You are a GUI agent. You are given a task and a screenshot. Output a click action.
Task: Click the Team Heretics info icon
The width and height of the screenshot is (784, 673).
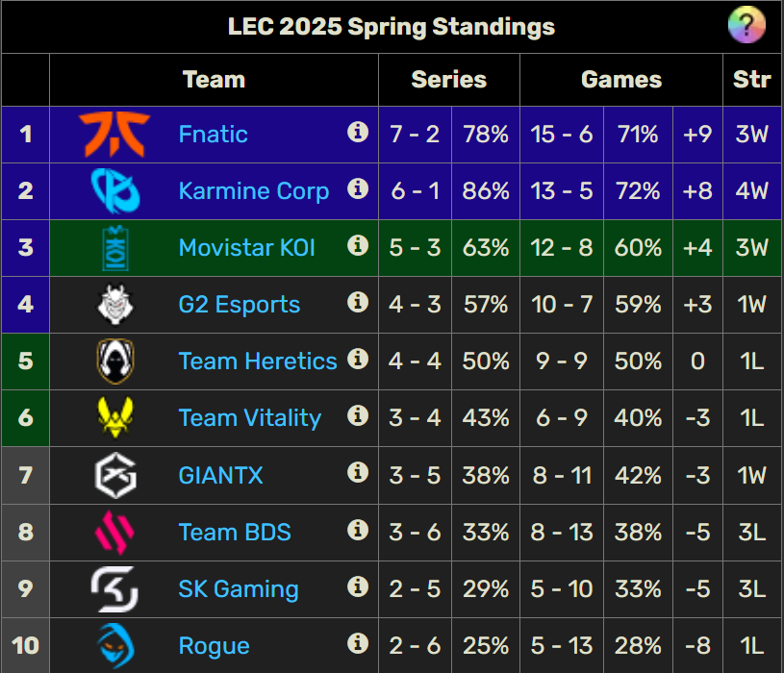pyautogui.click(x=358, y=359)
